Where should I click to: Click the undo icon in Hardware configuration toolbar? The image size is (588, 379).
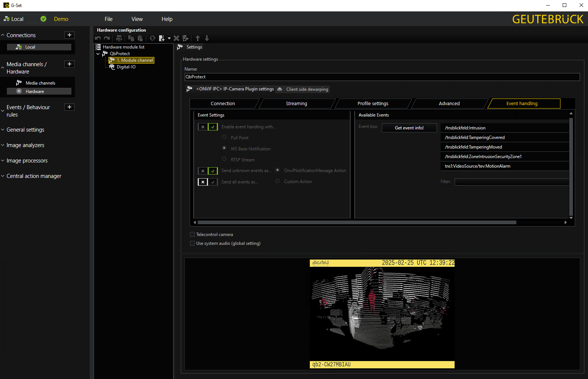tap(98, 38)
